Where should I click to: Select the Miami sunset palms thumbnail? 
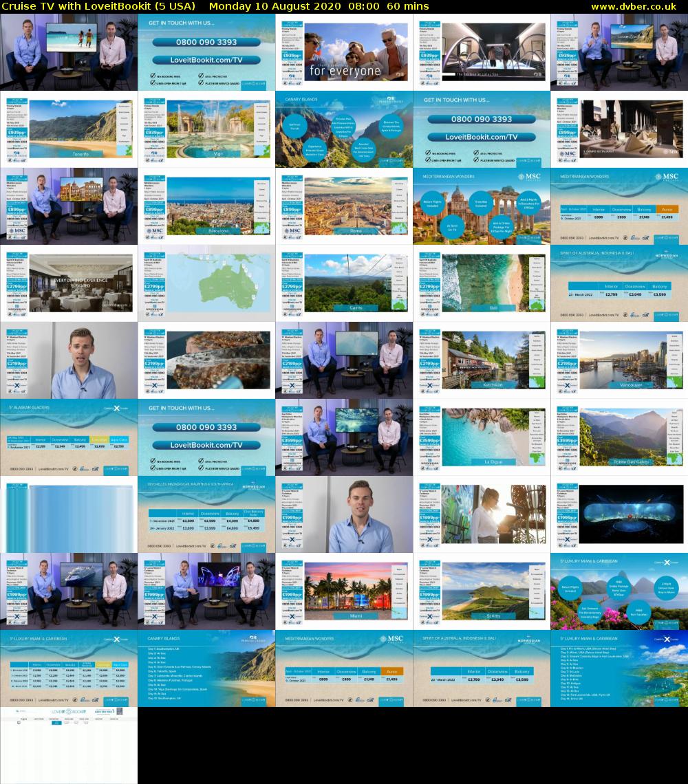(x=344, y=591)
